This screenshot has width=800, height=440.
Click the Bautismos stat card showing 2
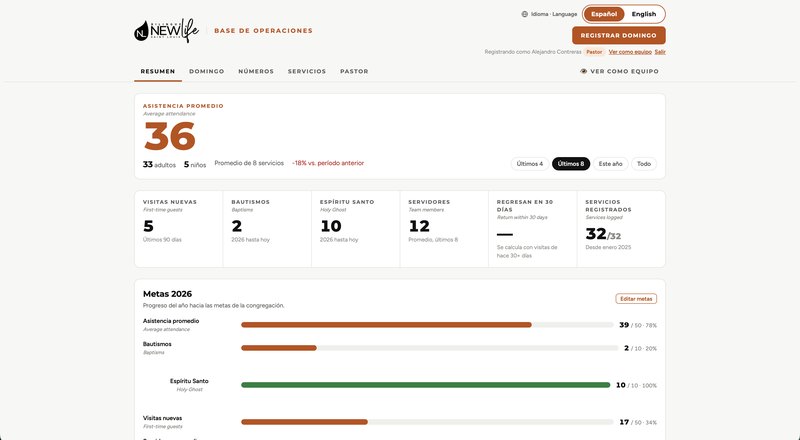267,229
